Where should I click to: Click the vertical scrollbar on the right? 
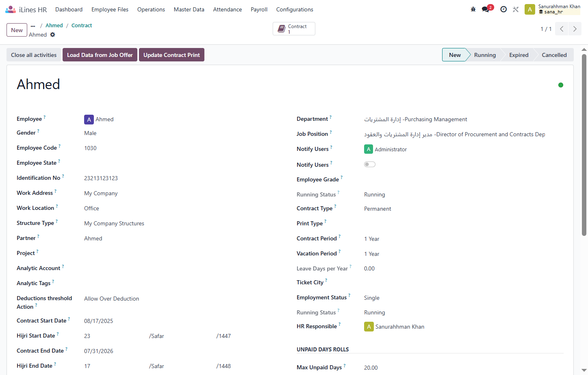584,144
